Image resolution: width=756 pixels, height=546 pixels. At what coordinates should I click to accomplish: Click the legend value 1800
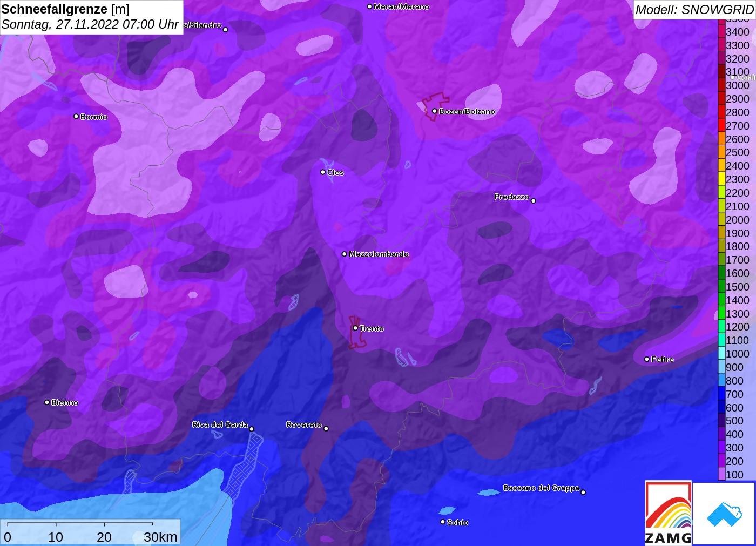[x=738, y=246]
